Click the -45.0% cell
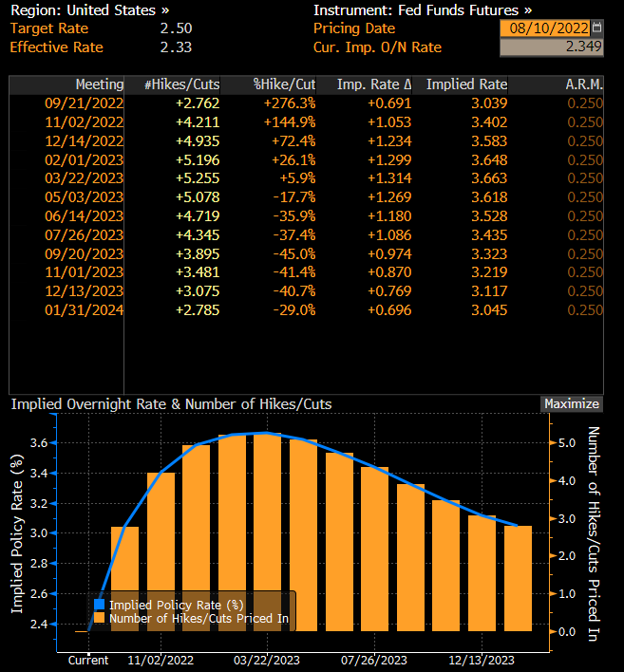The height and width of the screenshot is (672, 624). (x=294, y=253)
